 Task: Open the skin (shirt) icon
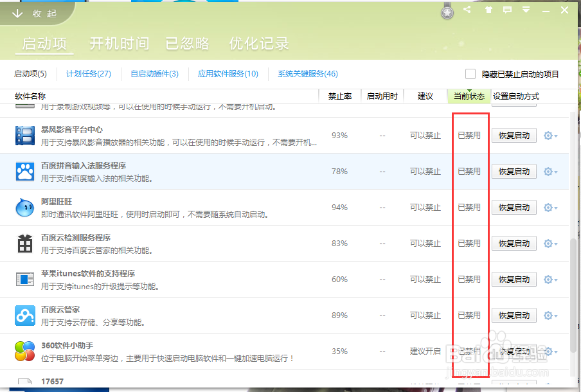point(488,10)
